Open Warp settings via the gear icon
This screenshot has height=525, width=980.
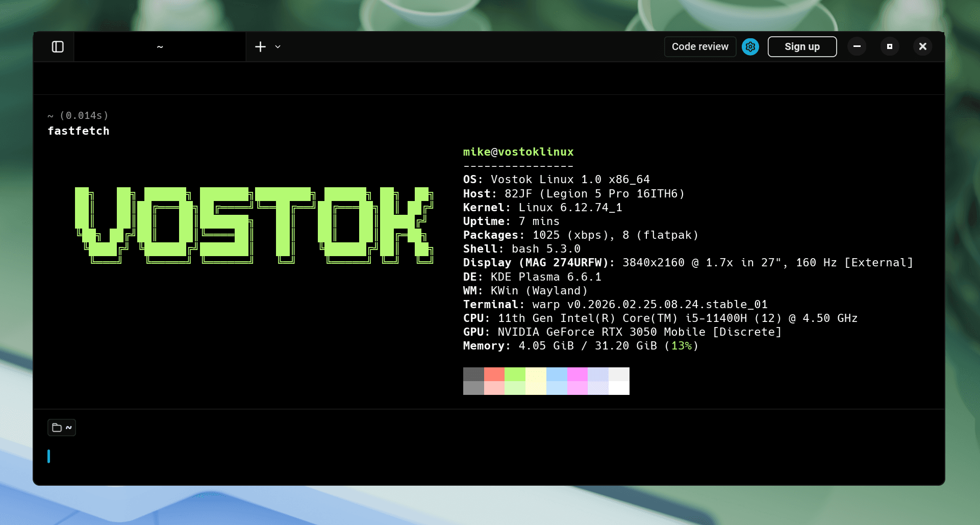point(750,46)
